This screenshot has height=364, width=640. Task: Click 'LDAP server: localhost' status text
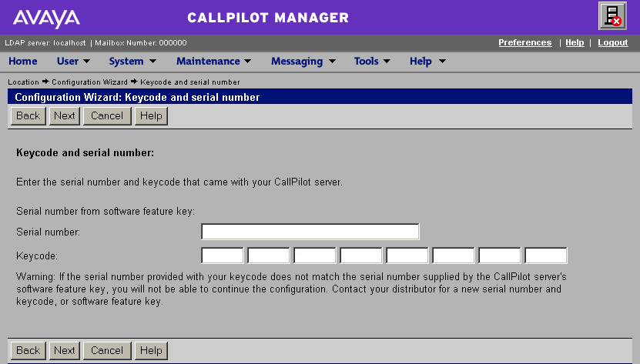pos(45,43)
